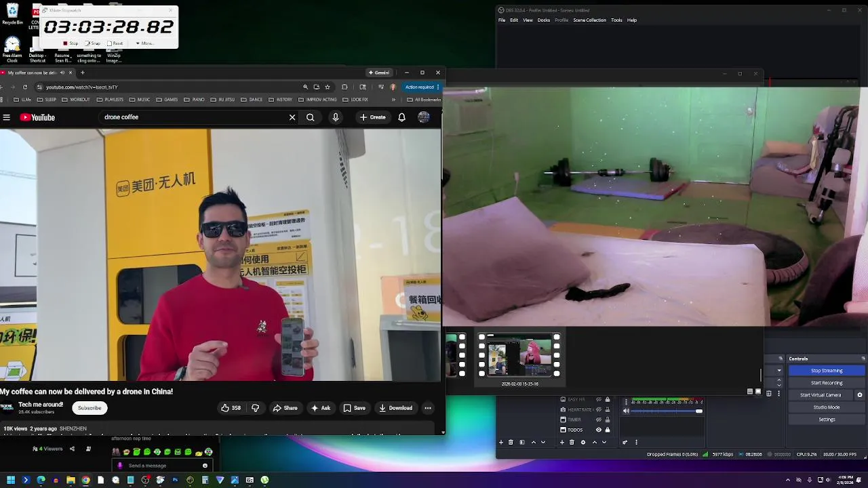Open the YouTube account avatar menu
This screenshot has height=488, width=868.
[x=424, y=117]
